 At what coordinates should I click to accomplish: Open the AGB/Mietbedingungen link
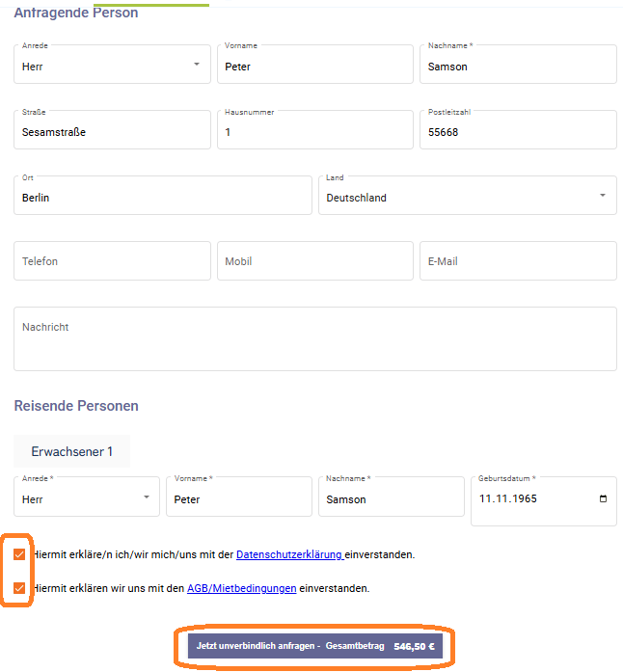242,588
